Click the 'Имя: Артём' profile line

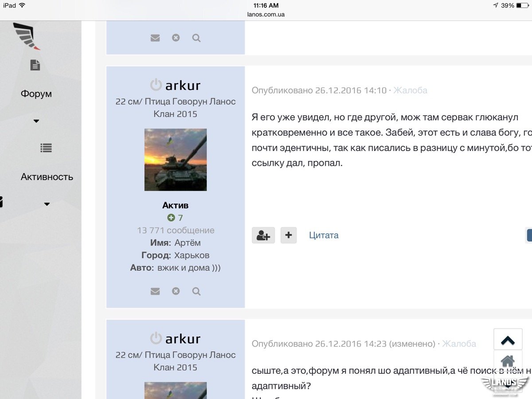tap(176, 243)
